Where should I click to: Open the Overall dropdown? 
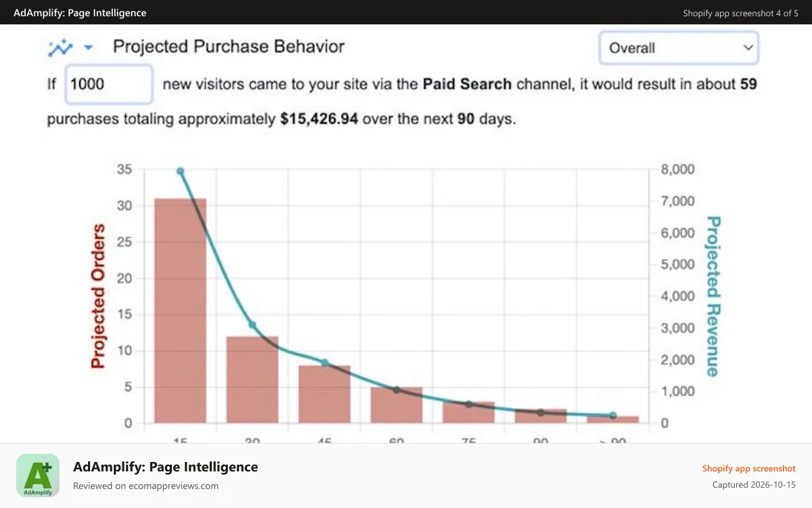coord(679,48)
